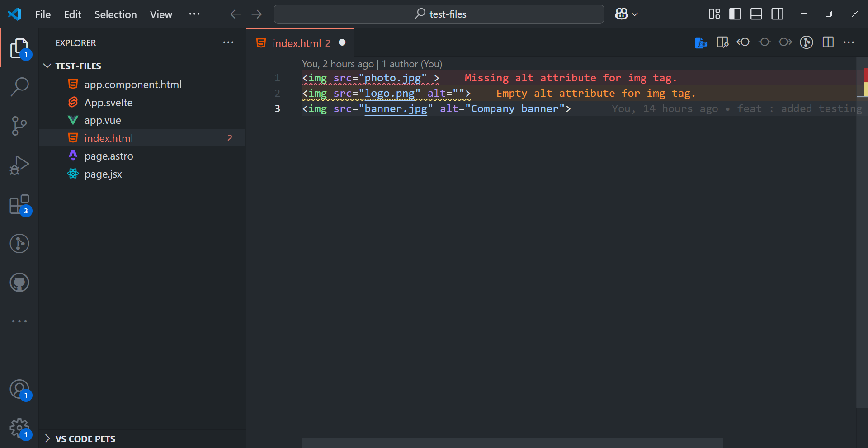Toggle the primary side bar
The image size is (868, 448).
735,14
